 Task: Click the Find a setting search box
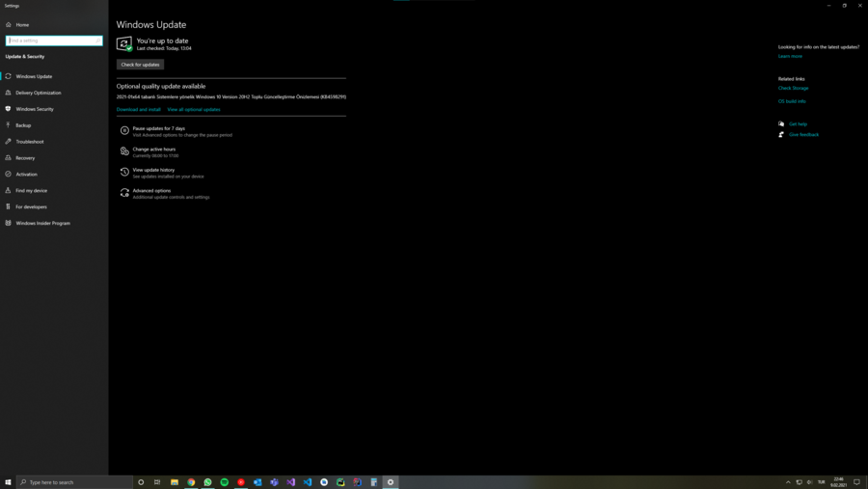(x=54, y=41)
